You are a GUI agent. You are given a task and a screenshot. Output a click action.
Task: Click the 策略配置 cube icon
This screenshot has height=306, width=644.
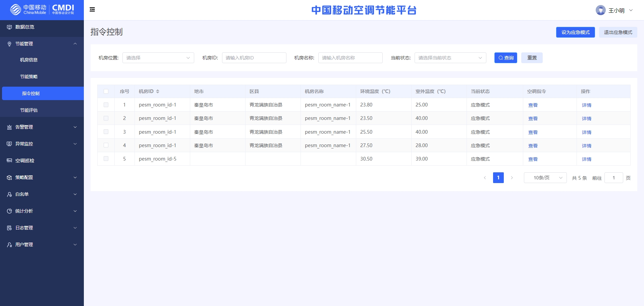point(9,177)
